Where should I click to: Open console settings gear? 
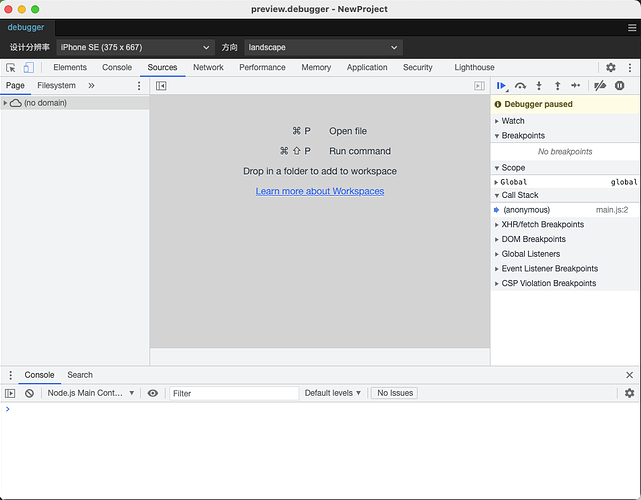(630, 393)
